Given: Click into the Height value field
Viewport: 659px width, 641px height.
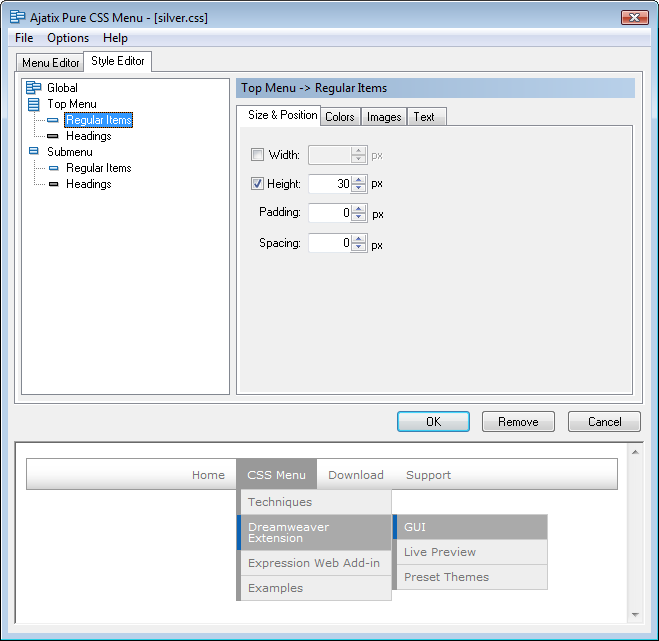Looking at the screenshot, I should coord(330,184).
